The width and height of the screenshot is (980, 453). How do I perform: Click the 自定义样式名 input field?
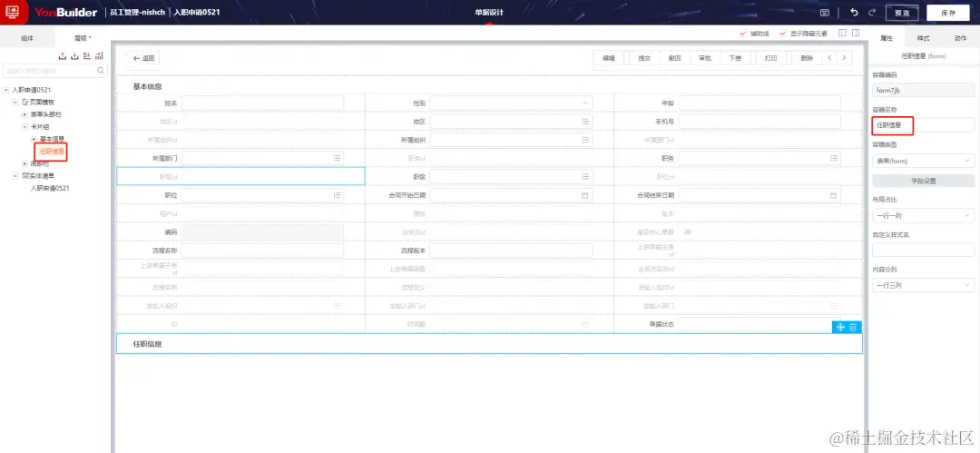click(x=923, y=250)
